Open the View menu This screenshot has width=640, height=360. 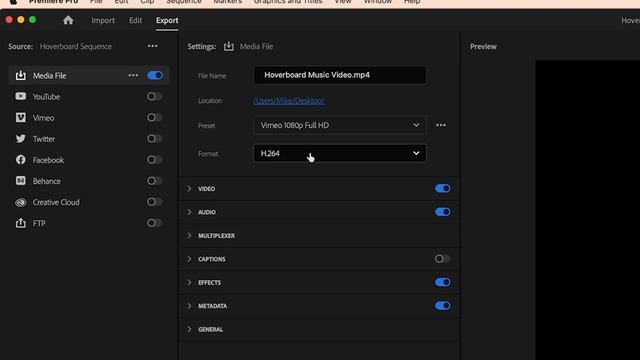pyautogui.click(x=343, y=2)
